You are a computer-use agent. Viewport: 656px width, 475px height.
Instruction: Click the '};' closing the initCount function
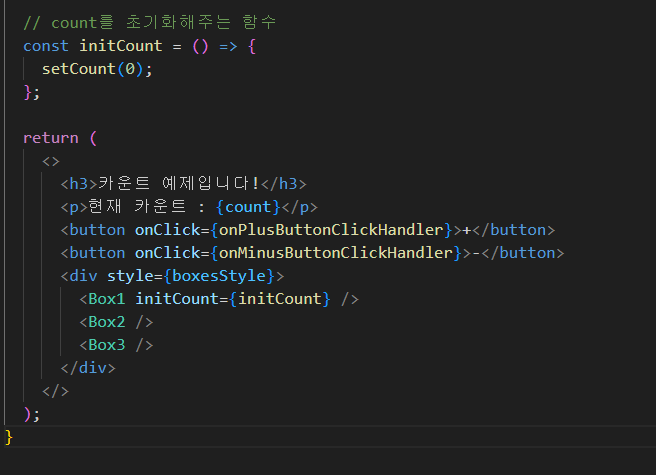click(32, 92)
